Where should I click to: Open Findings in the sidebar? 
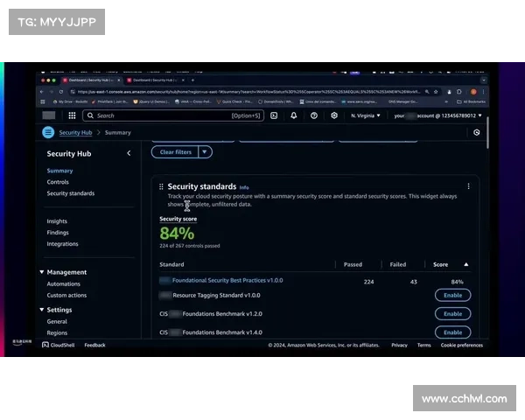pyautogui.click(x=58, y=233)
